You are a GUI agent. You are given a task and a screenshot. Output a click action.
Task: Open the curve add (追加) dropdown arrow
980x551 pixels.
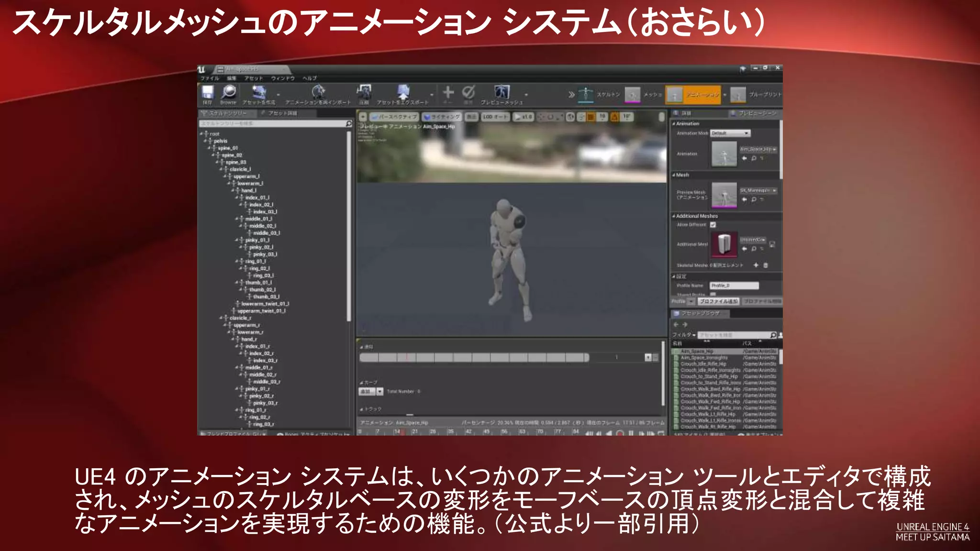point(380,391)
